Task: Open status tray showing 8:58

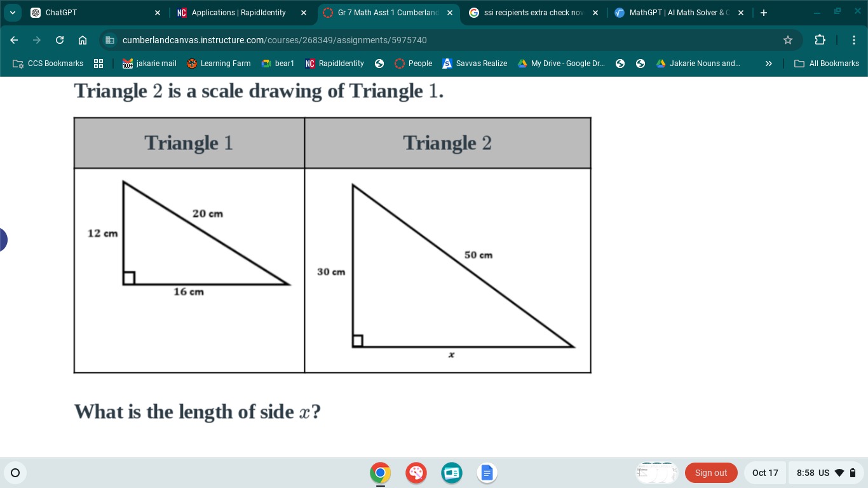Action: click(826, 473)
